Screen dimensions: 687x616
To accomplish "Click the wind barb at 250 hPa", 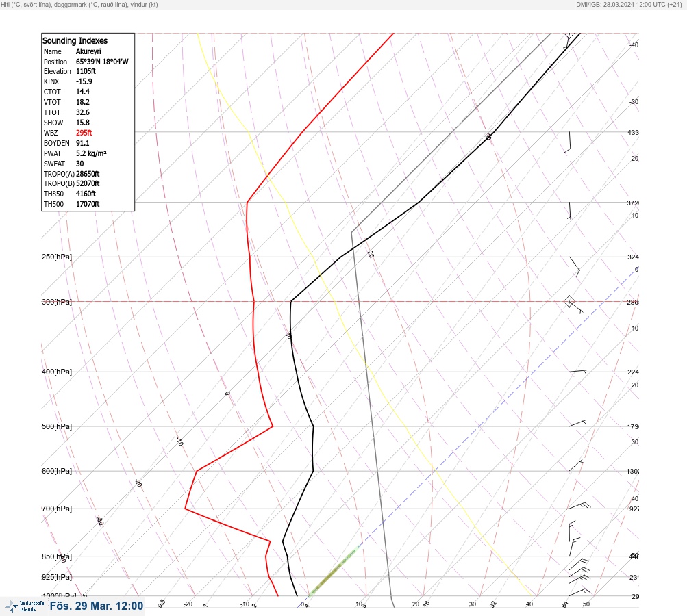I will (575, 267).
